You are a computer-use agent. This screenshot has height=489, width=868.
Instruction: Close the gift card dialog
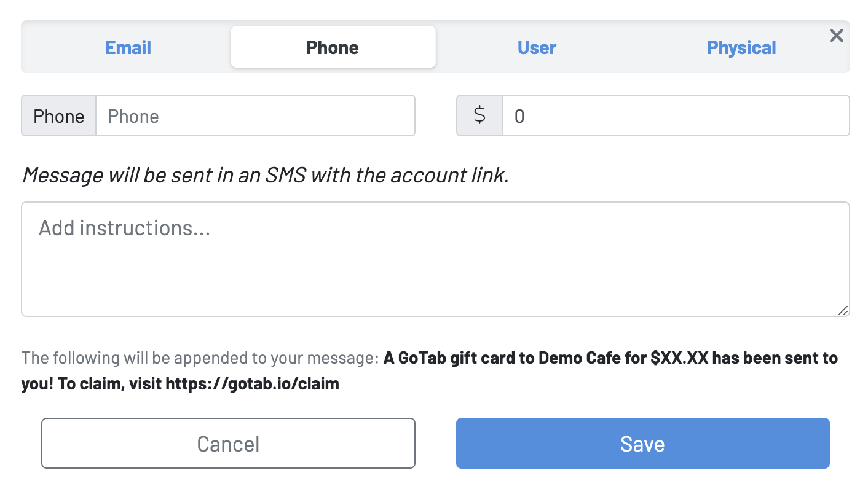(836, 36)
